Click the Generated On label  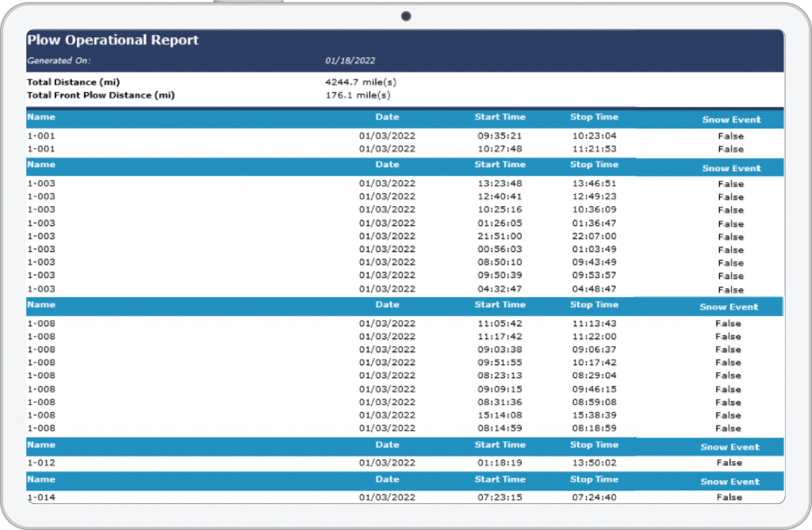(x=59, y=60)
